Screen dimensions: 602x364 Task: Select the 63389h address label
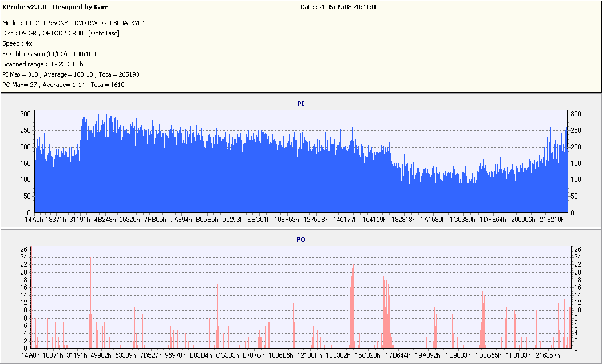125,355
